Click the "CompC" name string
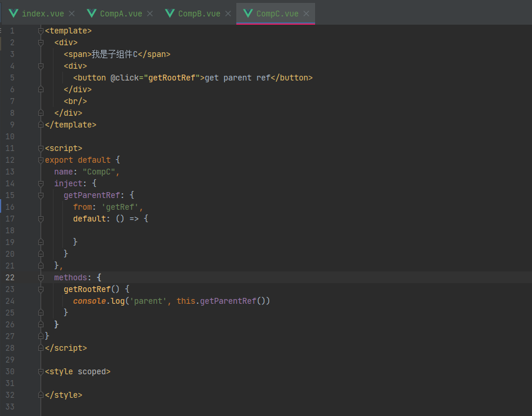Viewport: 532px width, 416px height. (99, 172)
